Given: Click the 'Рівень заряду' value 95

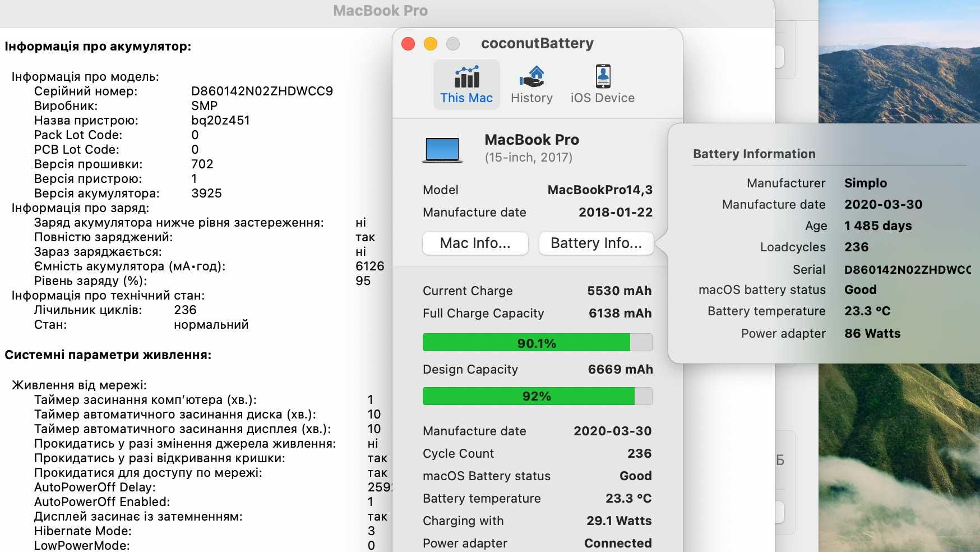Looking at the screenshot, I should (x=363, y=281).
